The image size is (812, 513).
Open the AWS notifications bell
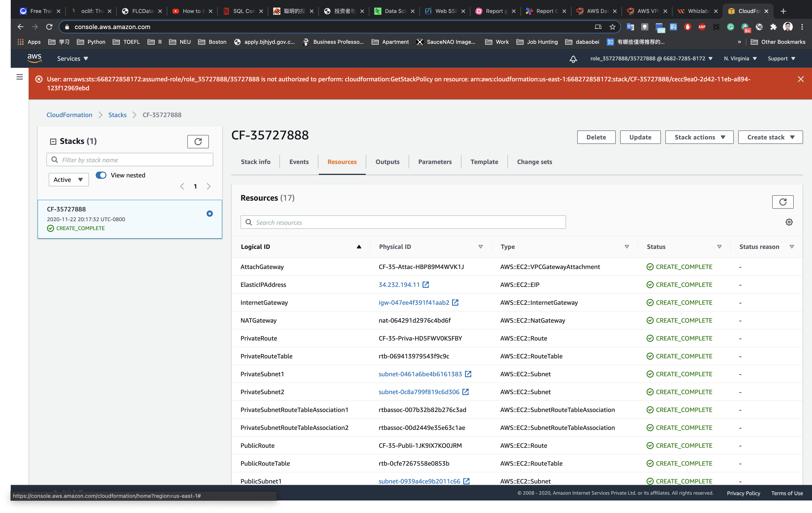click(573, 59)
